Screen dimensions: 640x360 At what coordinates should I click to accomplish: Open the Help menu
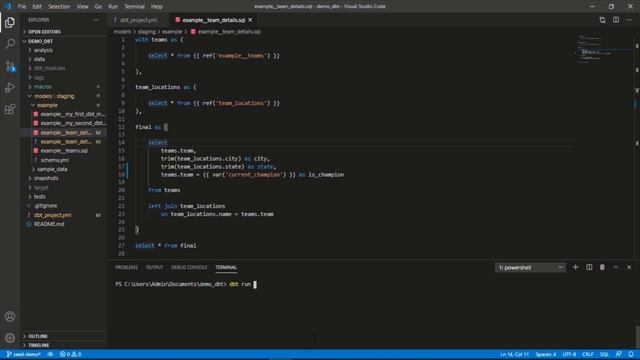click(157, 7)
